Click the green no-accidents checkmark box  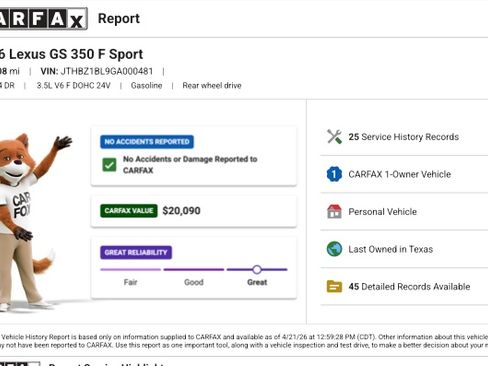(109, 165)
